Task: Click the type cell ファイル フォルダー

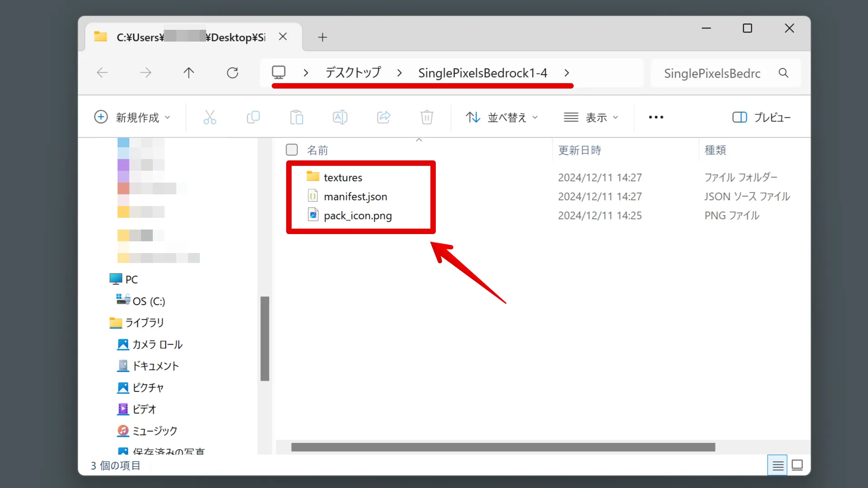Action: (x=741, y=178)
